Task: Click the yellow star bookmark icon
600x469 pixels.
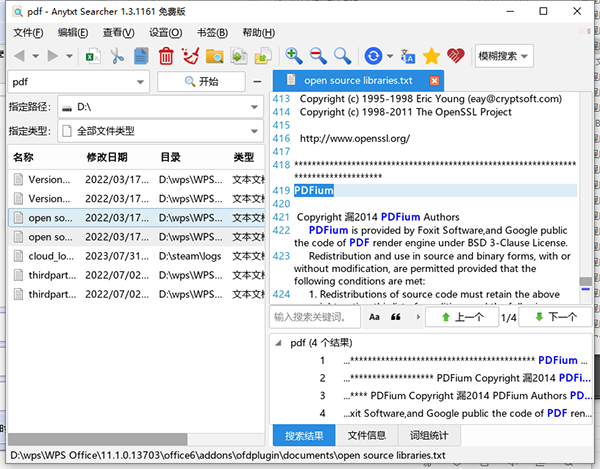Action: [431, 56]
